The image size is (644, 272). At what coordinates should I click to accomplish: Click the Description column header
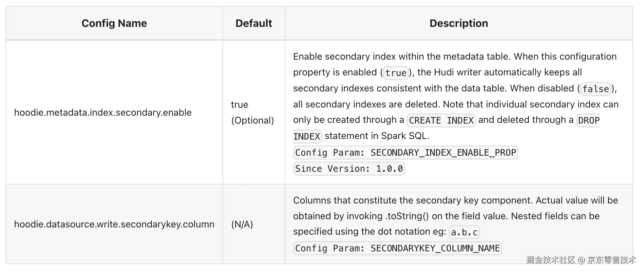[459, 23]
